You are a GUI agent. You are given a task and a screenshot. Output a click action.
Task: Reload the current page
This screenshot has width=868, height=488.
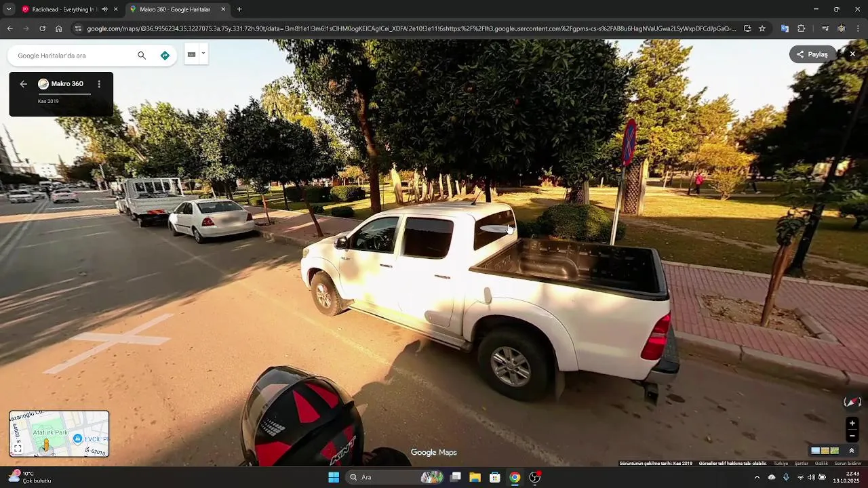42,28
